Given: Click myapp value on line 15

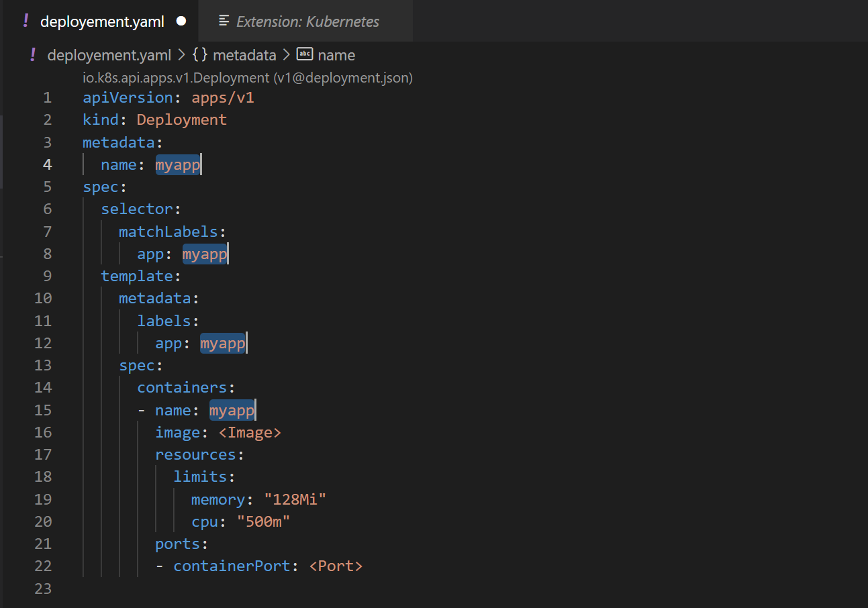Looking at the screenshot, I should 232,410.
